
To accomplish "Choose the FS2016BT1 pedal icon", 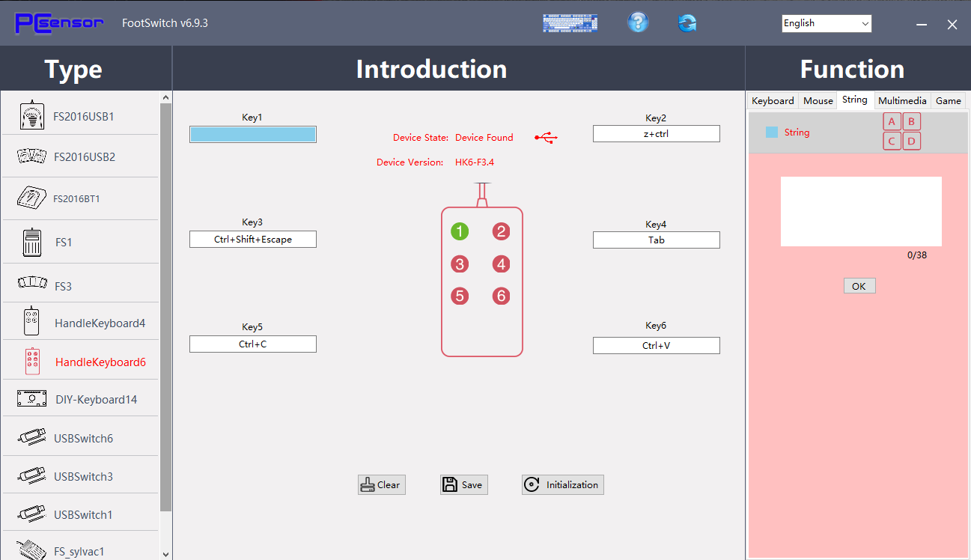I will (31, 198).
